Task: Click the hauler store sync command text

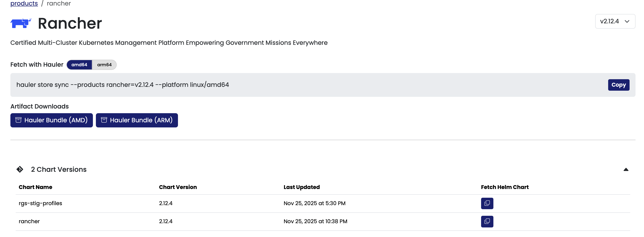Action: click(123, 85)
